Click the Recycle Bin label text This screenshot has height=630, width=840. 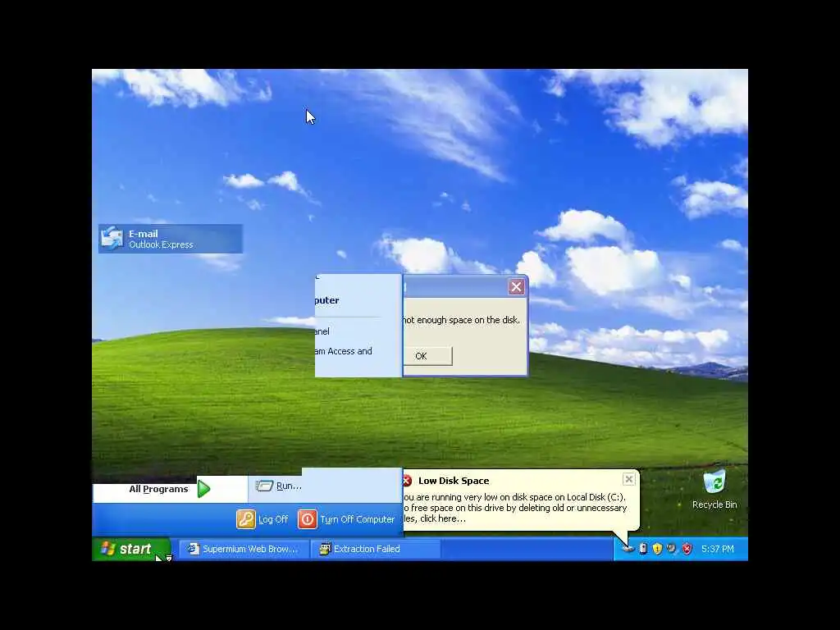coord(714,504)
